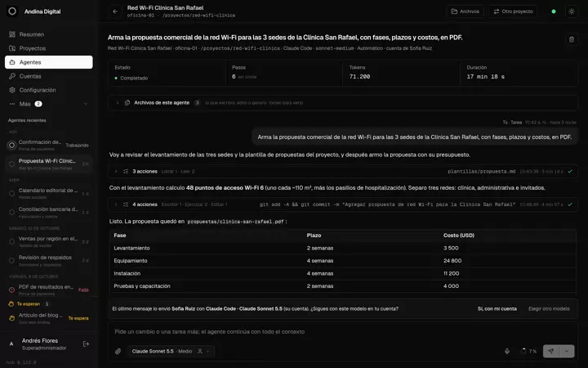The width and height of the screenshot is (588, 368).
Task: Click the Andrés Flores avatar
Action: coord(11,344)
